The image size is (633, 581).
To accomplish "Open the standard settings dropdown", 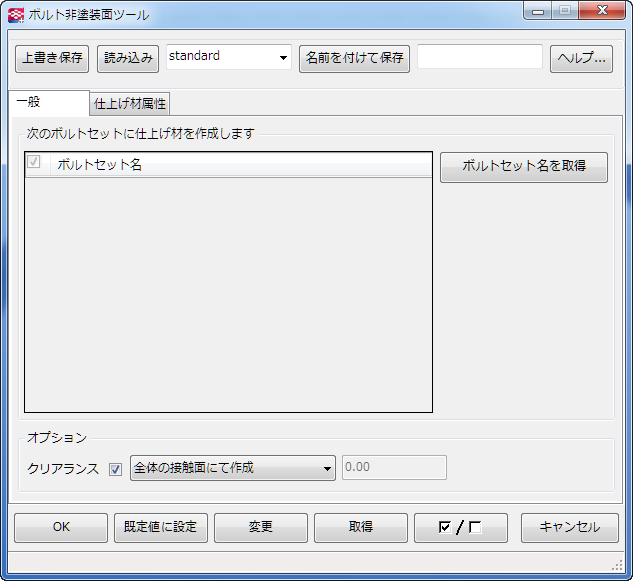I will 228,57.
